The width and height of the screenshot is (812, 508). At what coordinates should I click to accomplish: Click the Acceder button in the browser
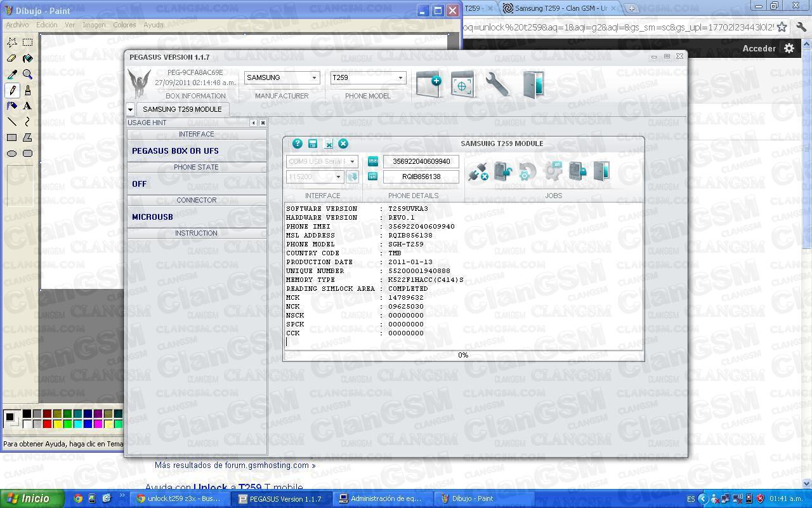[x=759, y=48]
